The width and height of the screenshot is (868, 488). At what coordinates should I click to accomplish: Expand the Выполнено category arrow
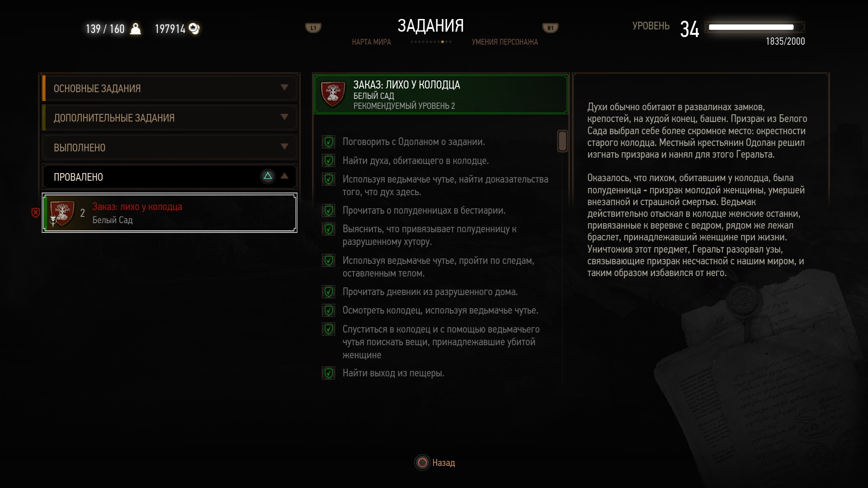[284, 147]
